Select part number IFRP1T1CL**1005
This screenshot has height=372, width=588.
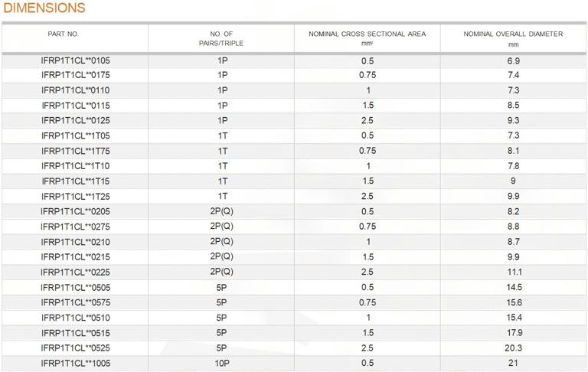(75, 364)
